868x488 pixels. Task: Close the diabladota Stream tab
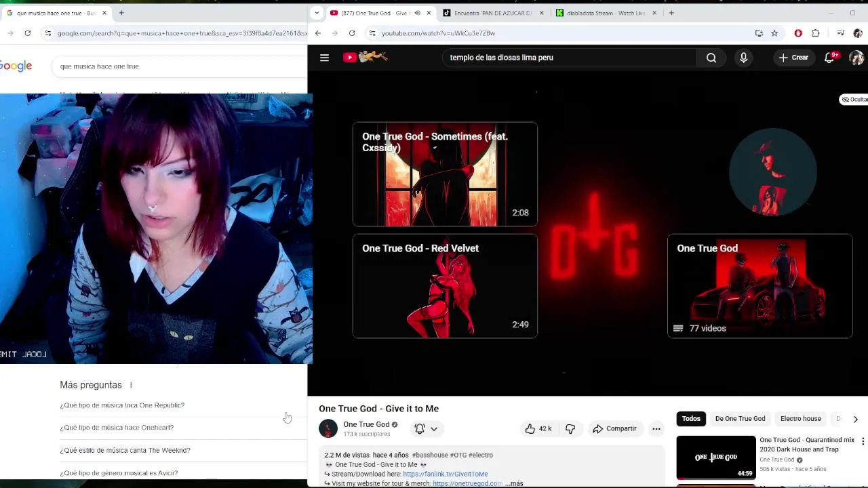[654, 13]
